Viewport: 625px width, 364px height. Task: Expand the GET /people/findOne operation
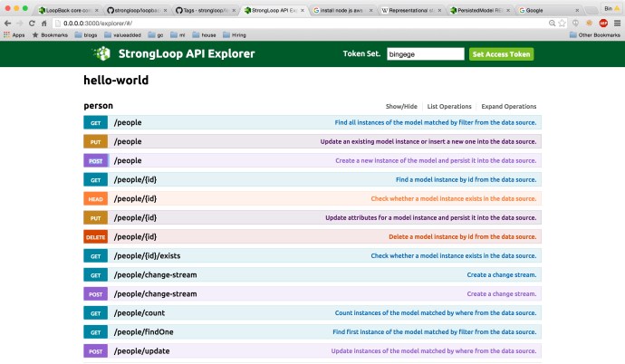(143, 331)
